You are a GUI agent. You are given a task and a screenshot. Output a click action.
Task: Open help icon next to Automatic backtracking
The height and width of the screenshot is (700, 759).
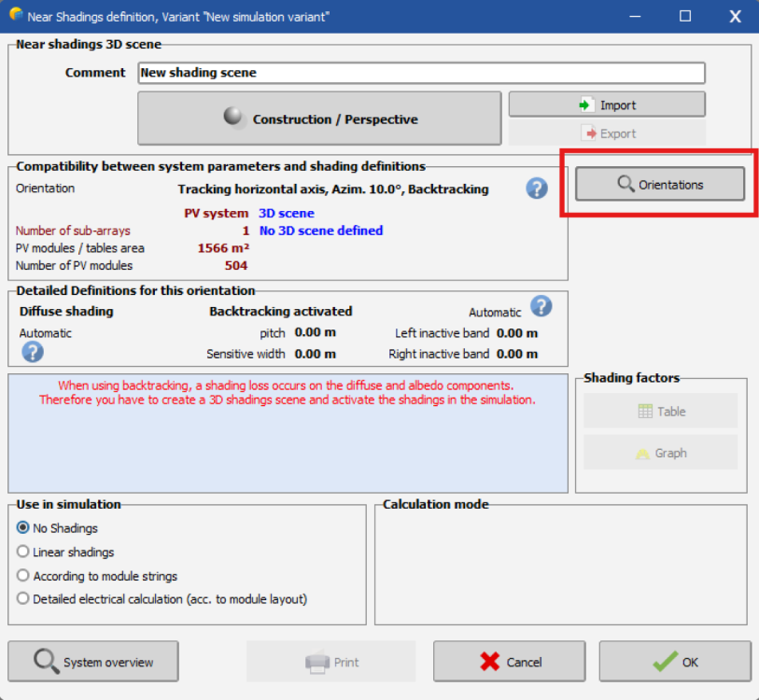pos(541,306)
